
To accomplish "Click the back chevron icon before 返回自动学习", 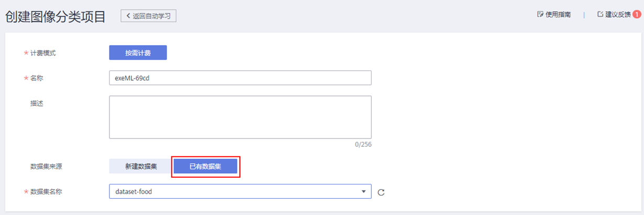I will click(128, 16).
